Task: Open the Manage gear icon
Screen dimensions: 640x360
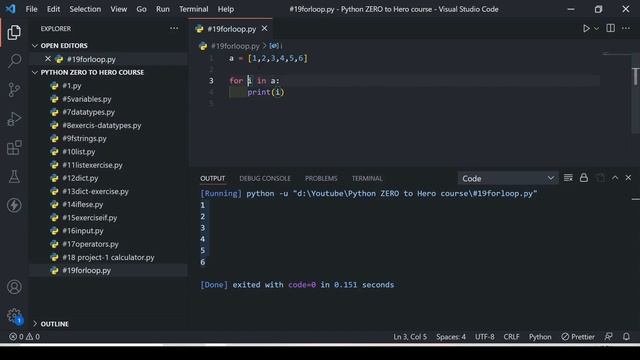Action: click(14, 316)
